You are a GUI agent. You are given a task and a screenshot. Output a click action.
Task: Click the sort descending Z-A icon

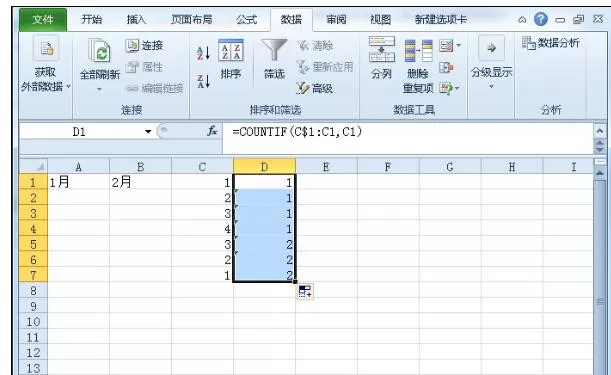(x=203, y=81)
